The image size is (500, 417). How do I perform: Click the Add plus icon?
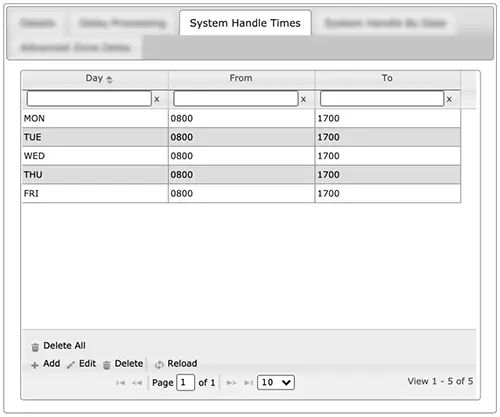coord(35,365)
